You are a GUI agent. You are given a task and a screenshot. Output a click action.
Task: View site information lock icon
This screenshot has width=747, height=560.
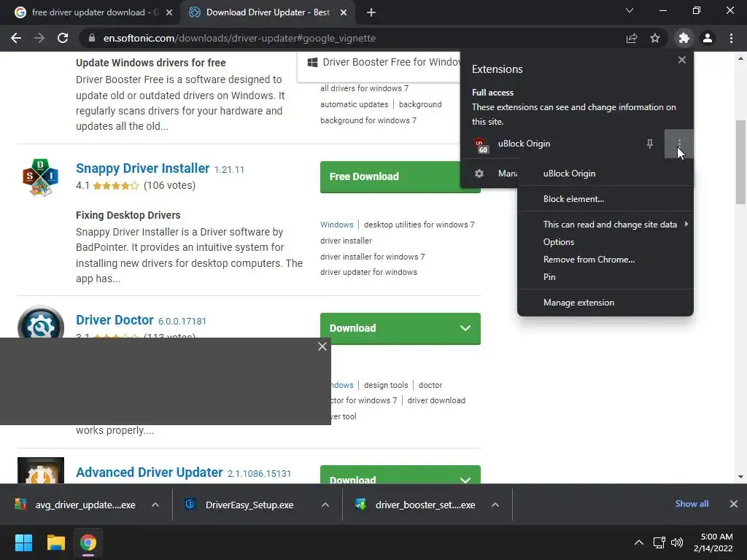tap(92, 38)
